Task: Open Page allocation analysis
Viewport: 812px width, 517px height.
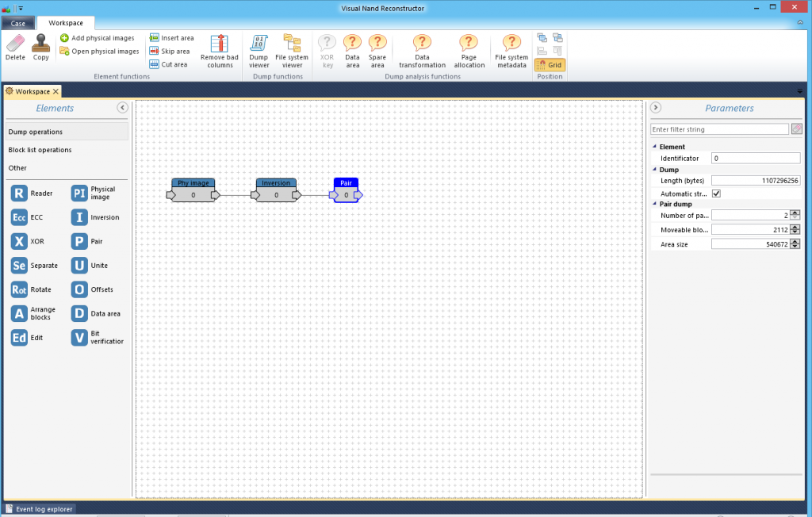Action: 469,51
